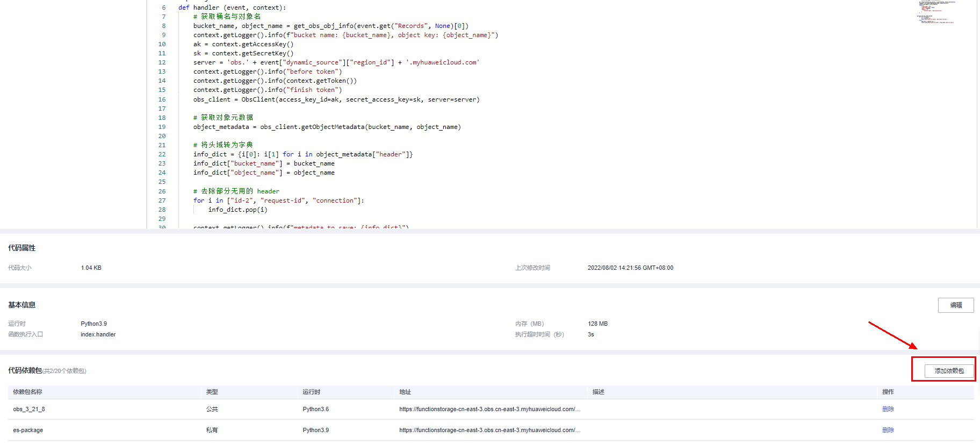Click the 内存 (MB) label
The image size is (980, 445).
tap(530, 324)
